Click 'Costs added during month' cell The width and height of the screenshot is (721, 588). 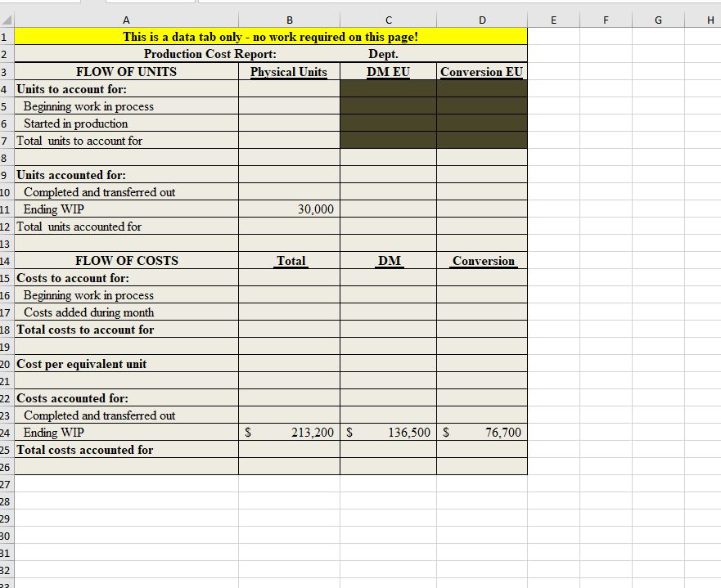point(127,312)
